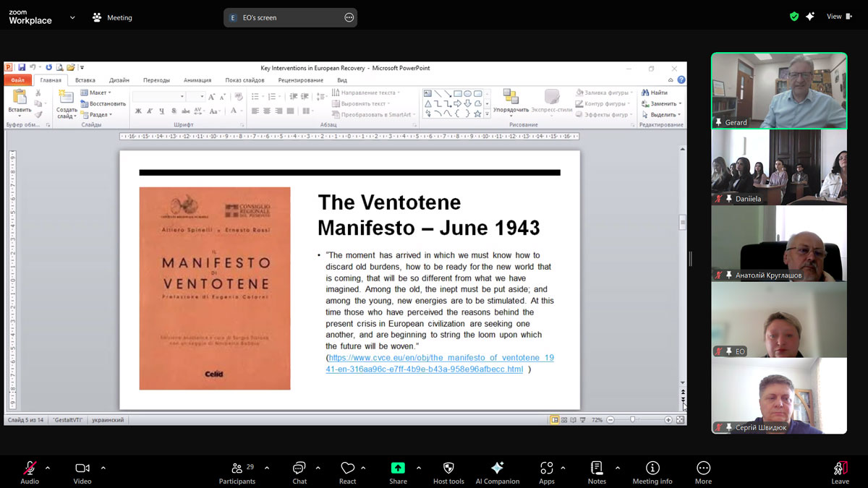Open the Notes icon
Viewport: 868px width, 488px height.
coord(597,468)
